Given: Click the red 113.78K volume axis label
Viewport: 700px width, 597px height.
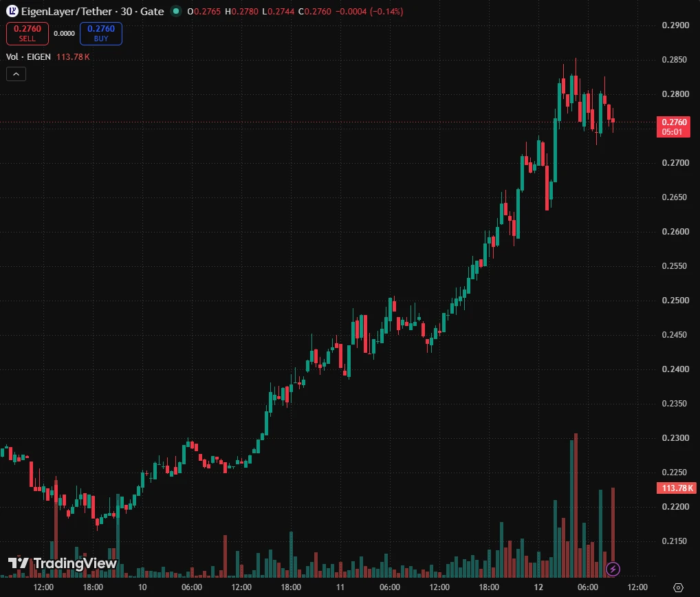Looking at the screenshot, I should coord(677,488).
